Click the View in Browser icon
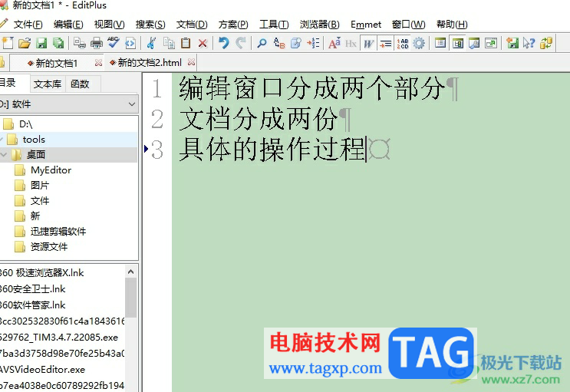 click(130, 43)
